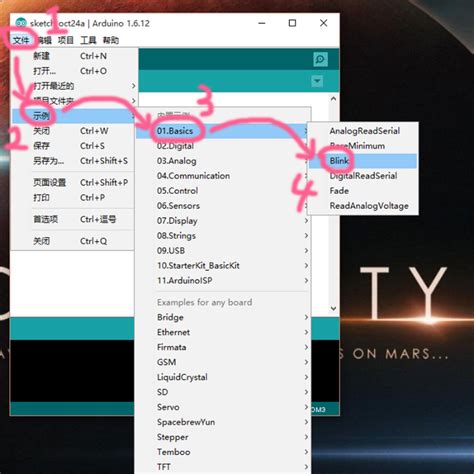
Task: Open the 帮助 menu
Action: click(x=111, y=40)
